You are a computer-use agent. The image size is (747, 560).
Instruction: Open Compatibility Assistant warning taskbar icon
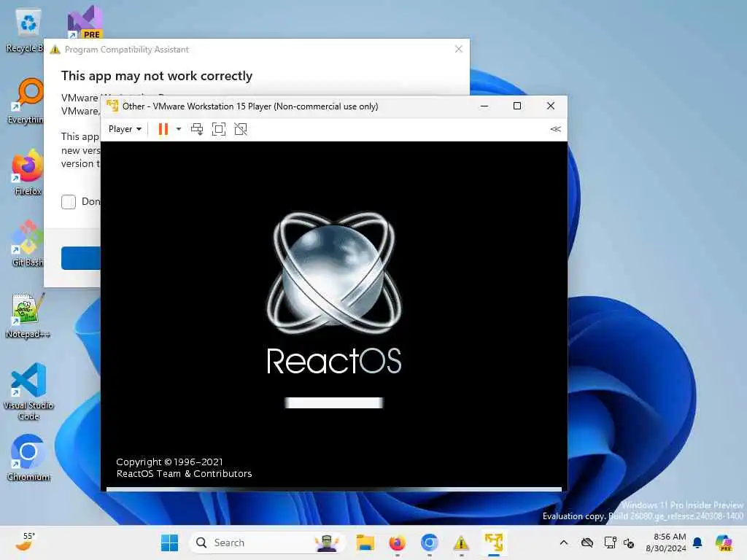tap(461, 542)
